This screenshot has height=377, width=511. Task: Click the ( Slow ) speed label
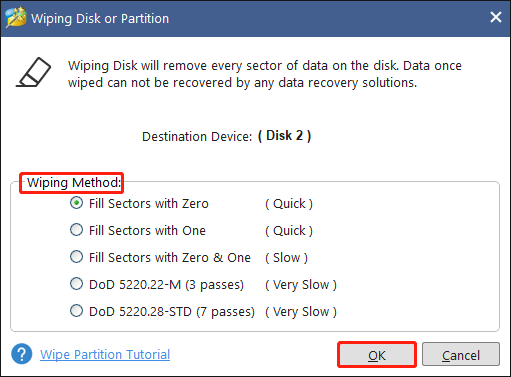tap(286, 258)
